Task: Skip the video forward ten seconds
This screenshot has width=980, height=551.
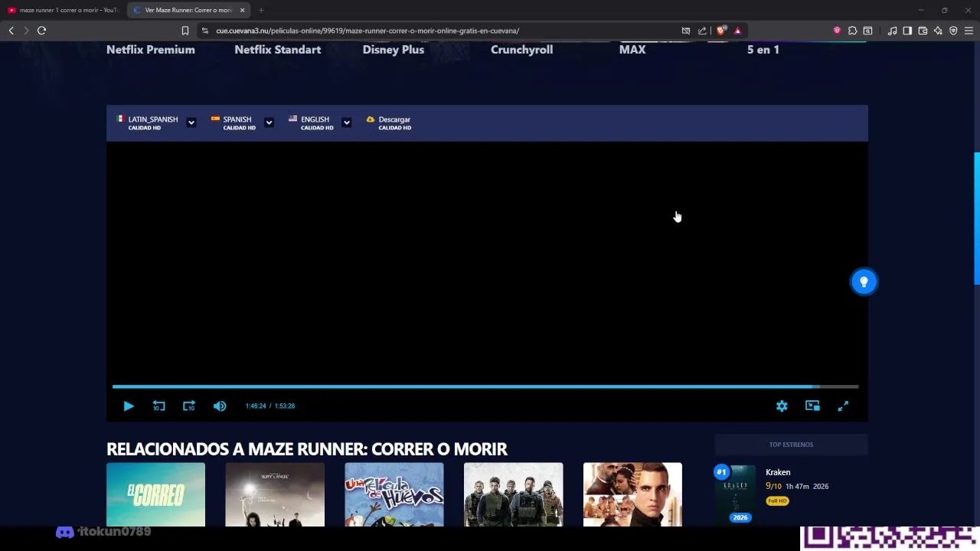Action: (189, 406)
